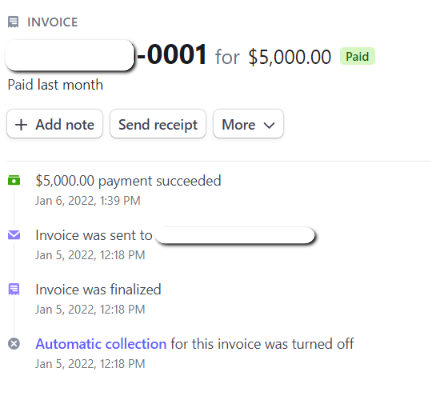Click the Paid last month status text
The image size is (431, 411).
pos(55,85)
